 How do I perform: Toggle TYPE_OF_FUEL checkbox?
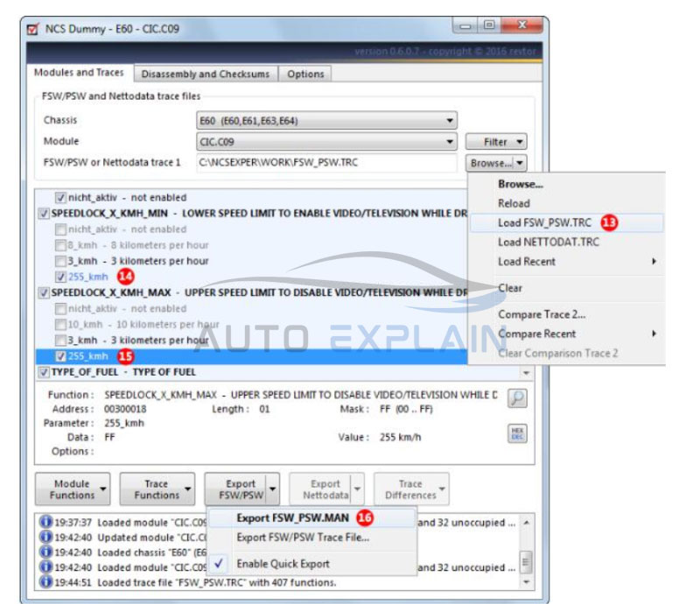point(44,372)
